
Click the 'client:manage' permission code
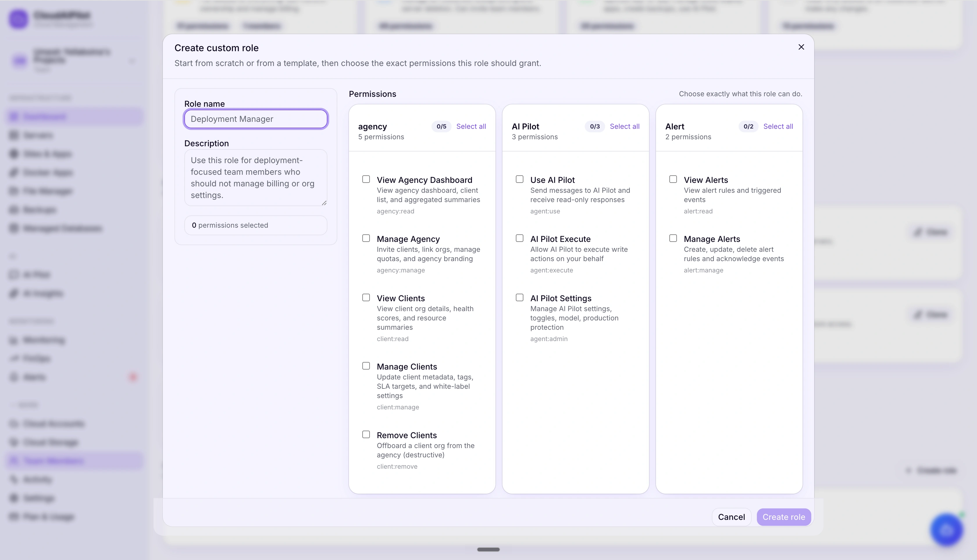click(x=398, y=407)
